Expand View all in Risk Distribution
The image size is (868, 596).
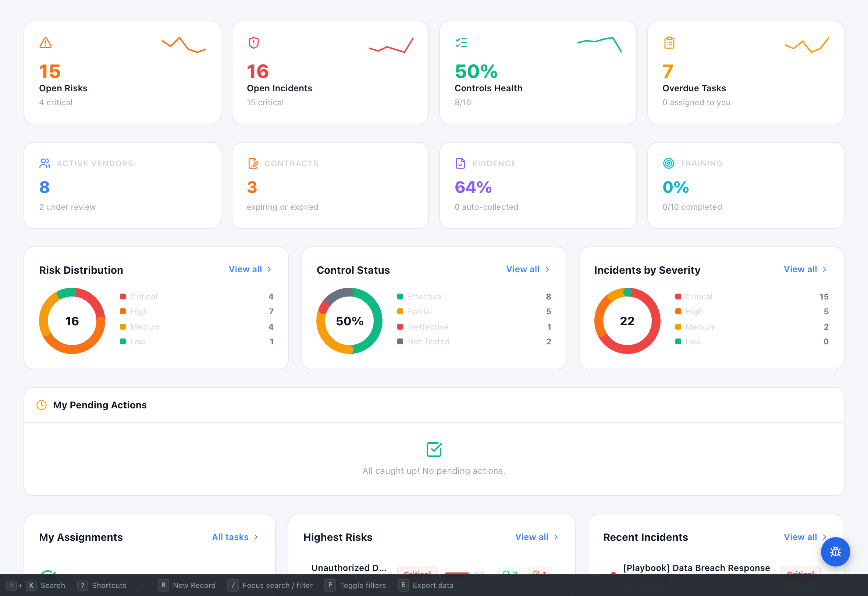click(249, 269)
